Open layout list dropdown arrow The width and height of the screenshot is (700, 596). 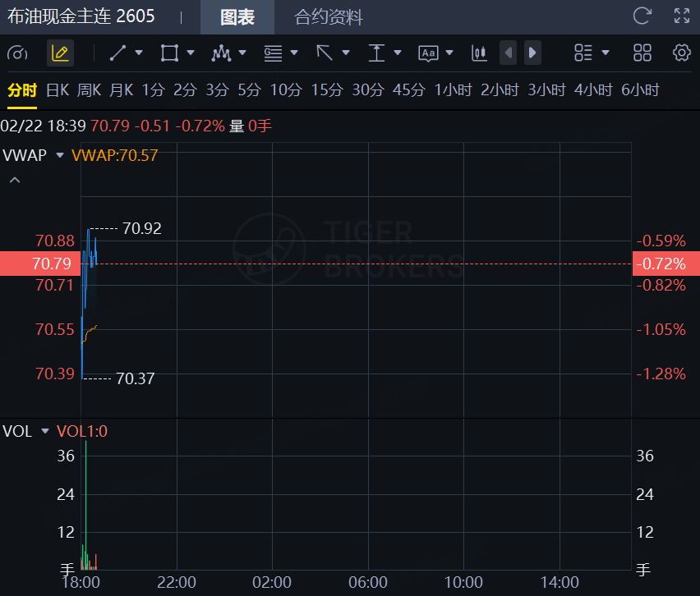(x=606, y=53)
